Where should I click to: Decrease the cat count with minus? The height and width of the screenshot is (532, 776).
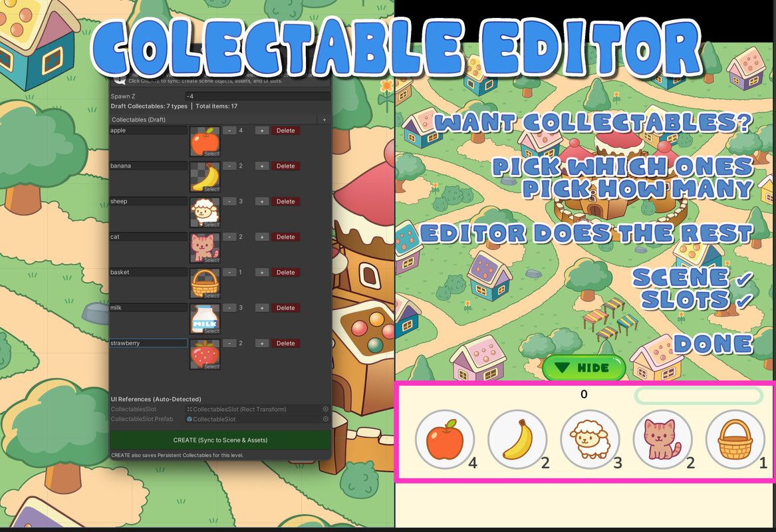pos(229,237)
